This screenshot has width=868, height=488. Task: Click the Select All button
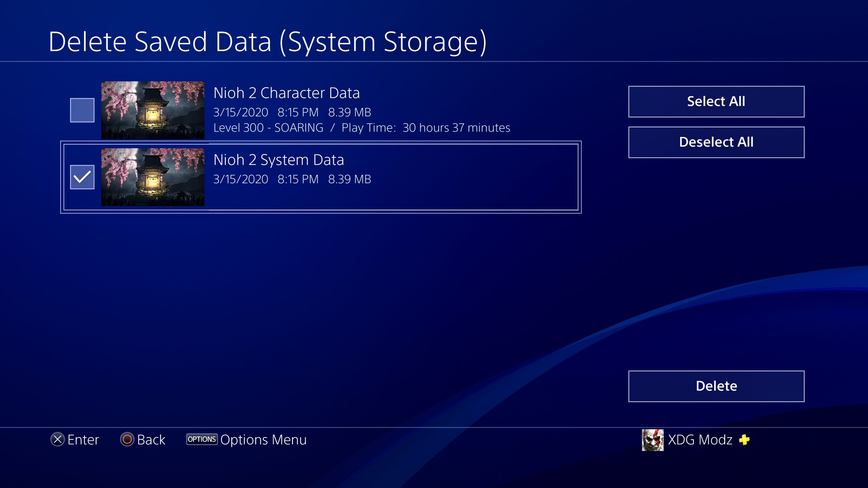pos(716,100)
